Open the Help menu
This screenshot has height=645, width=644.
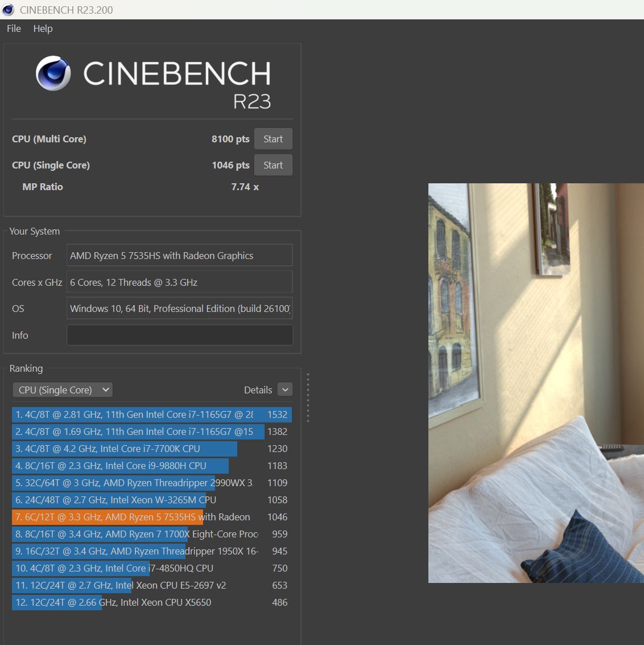pos(43,29)
